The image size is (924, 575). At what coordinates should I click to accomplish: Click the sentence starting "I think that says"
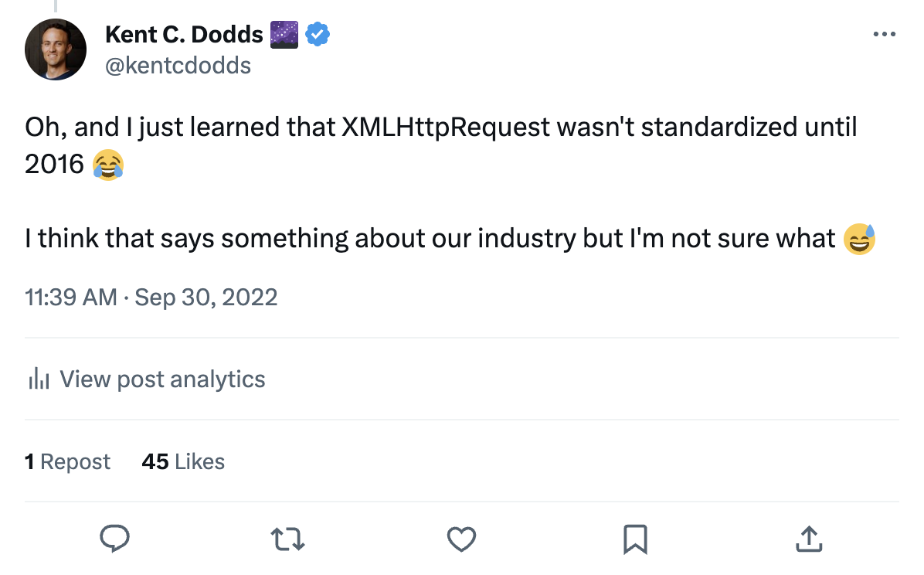point(430,239)
